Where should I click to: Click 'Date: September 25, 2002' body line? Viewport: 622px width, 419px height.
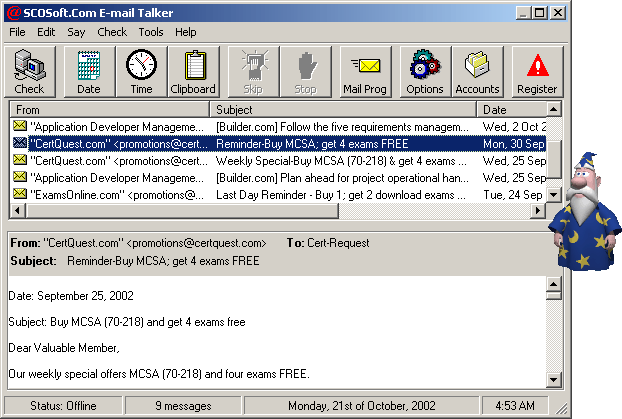pyautogui.click(x=71, y=296)
